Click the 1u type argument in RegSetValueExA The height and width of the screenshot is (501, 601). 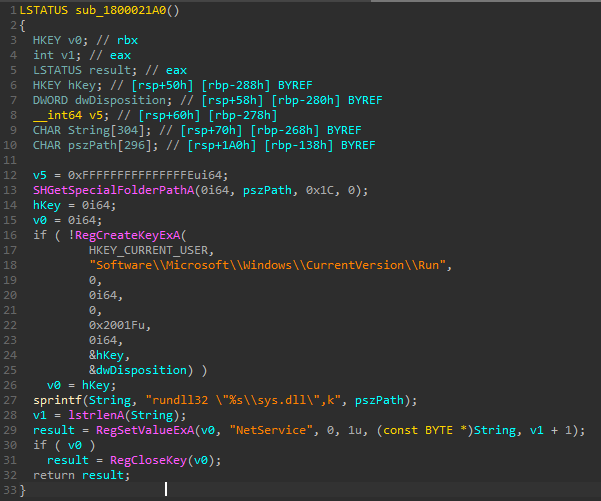355,430
